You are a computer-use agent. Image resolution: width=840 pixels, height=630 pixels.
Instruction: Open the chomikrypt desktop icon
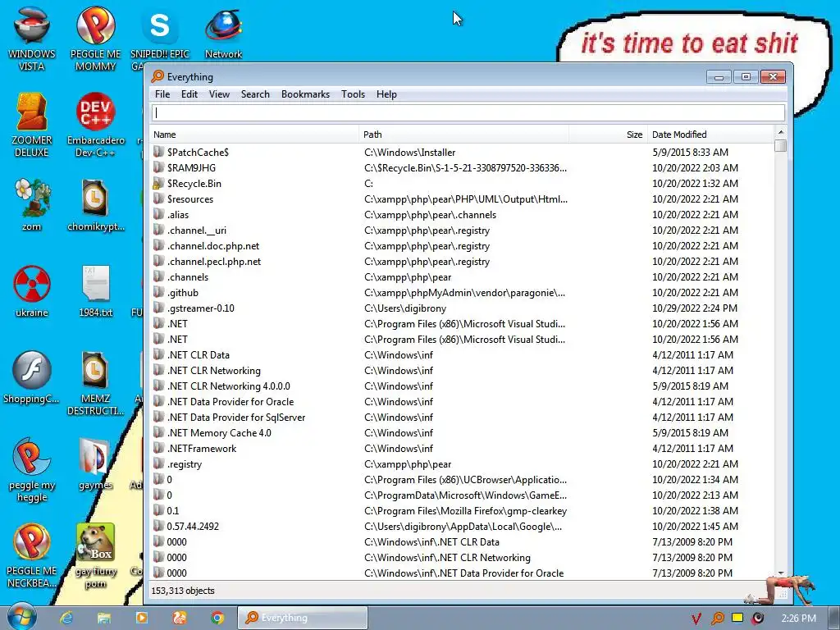pos(95,204)
